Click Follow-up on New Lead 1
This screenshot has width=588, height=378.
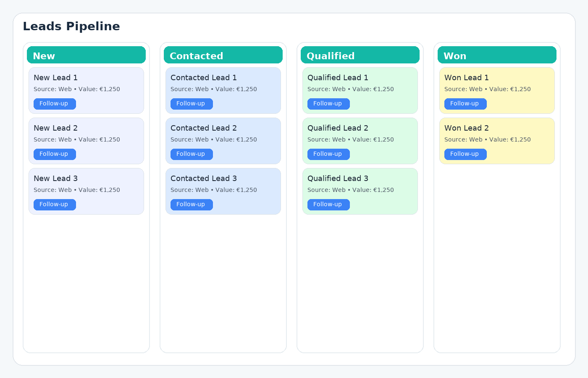[x=55, y=104]
